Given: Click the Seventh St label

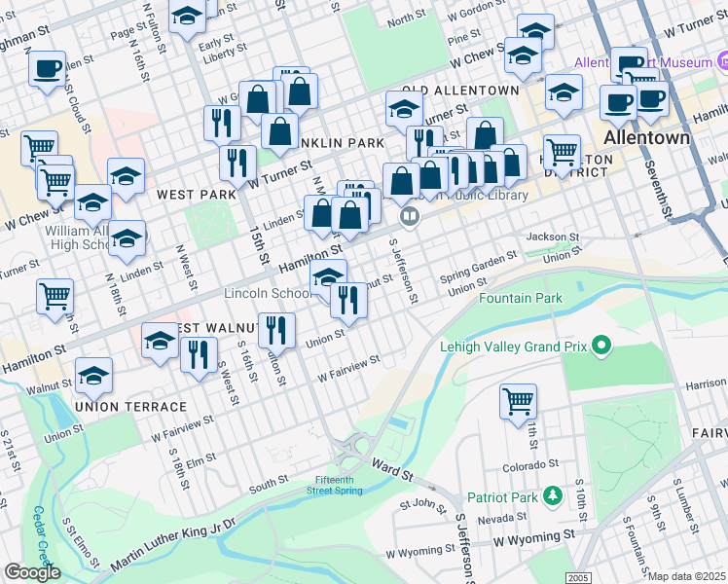Looking at the screenshot, I should click(659, 190).
